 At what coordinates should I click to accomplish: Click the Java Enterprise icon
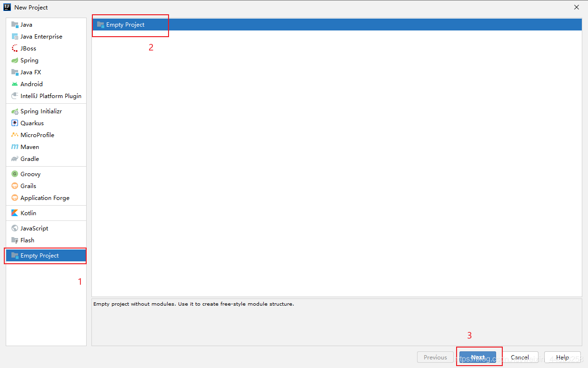[x=15, y=36]
